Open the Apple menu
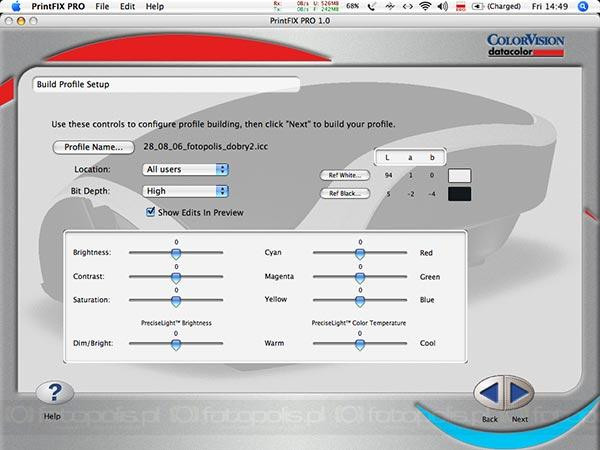This screenshot has width=600, height=450. (16, 7)
